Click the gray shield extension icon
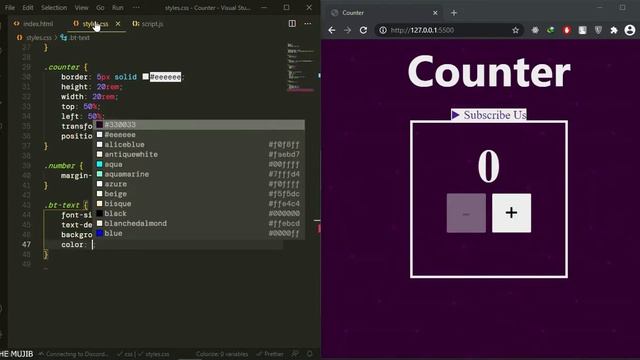Screen dimensions: 640x360 [598, 30]
